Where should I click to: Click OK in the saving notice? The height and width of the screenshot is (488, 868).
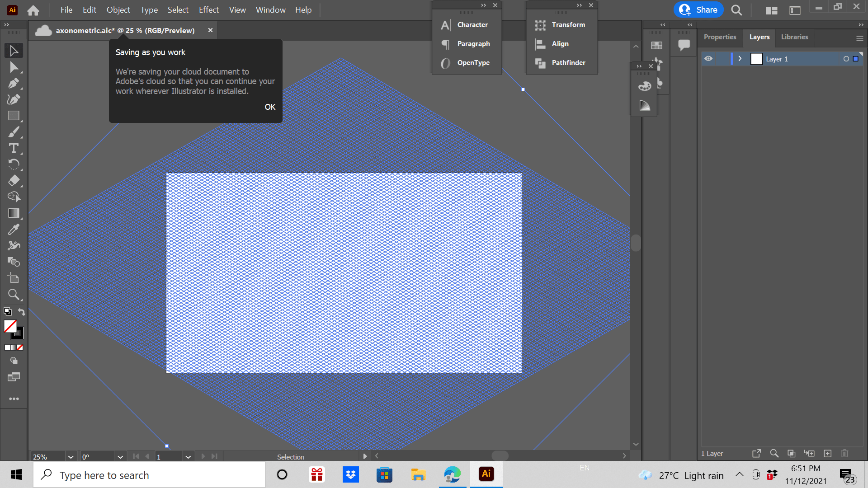(x=270, y=107)
